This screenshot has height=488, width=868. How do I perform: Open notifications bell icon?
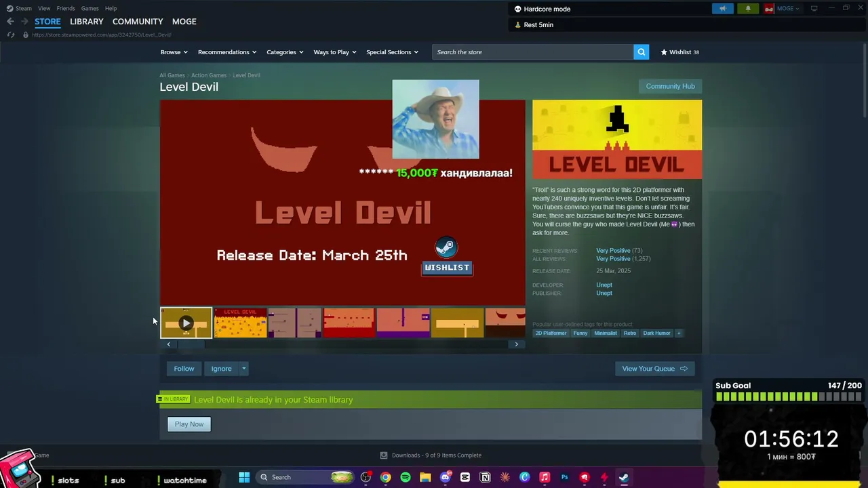pyautogui.click(x=748, y=9)
